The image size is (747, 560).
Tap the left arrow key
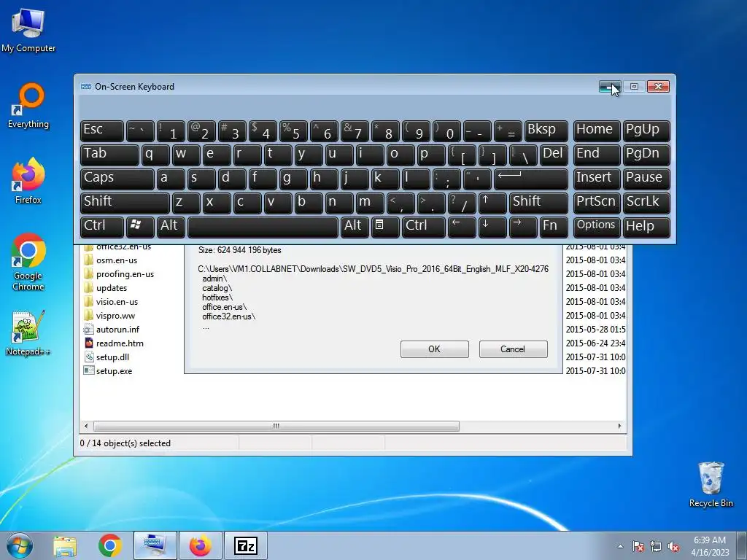(x=462, y=227)
